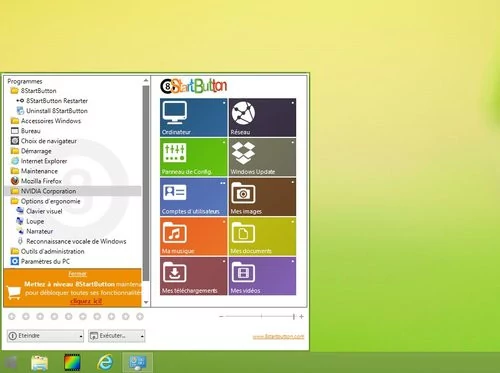Screen dimensions: 500x373
Task: Click the shopping cart upgrade icon
Action: 14,292
